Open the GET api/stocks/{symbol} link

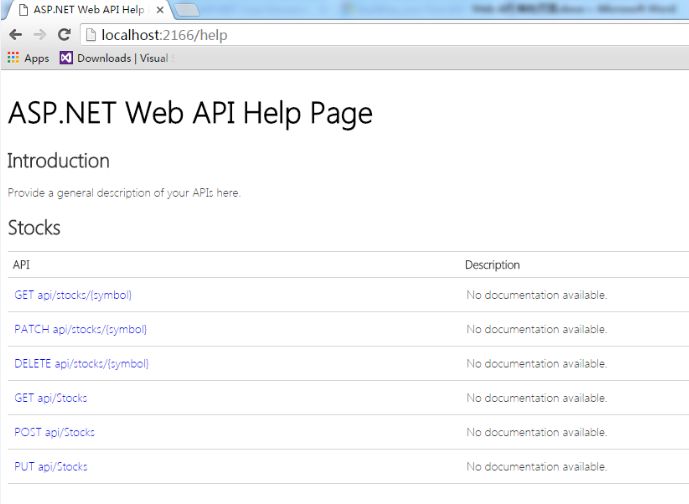(73, 295)
